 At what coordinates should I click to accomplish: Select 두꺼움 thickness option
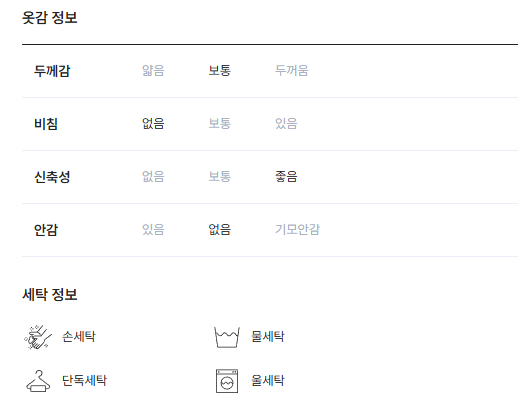tap(292, 71)
